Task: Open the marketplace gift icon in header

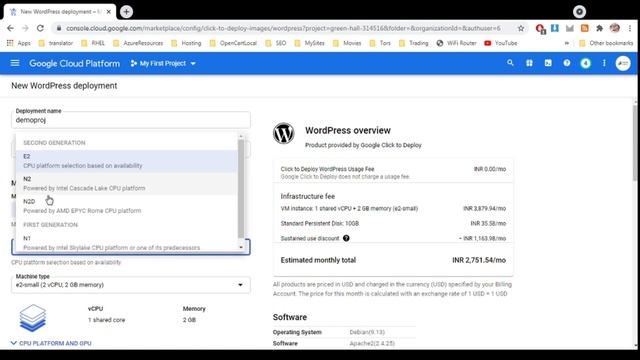Action: (x=529, y=63)
